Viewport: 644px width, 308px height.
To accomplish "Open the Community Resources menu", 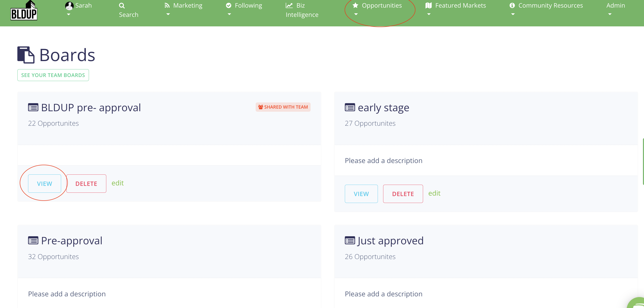I will (x=550, y=5).
